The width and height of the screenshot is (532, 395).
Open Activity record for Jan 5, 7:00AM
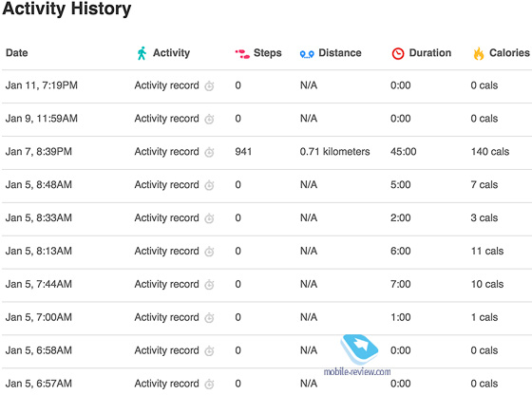[166, 317]
